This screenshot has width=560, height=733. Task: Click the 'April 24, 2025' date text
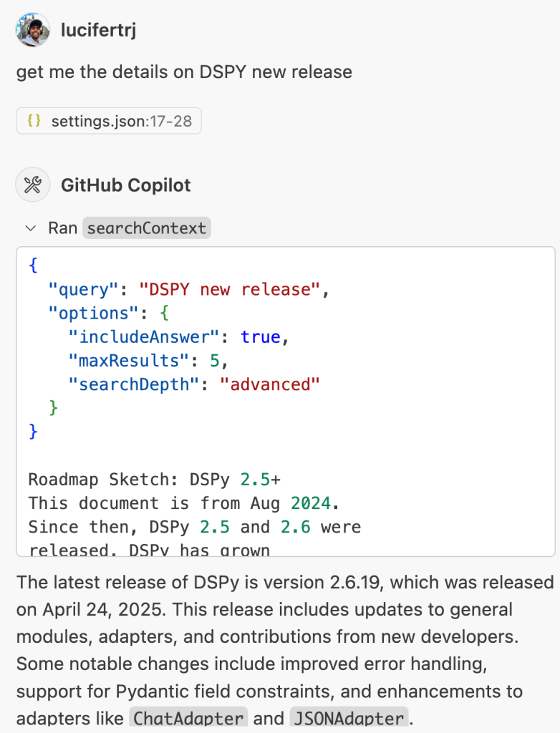[104, 610]
